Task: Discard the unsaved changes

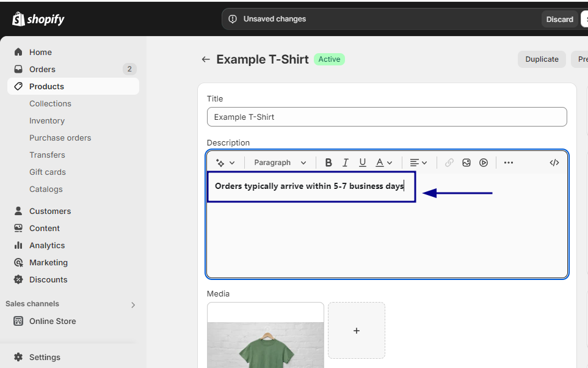Action: coord(559,19)
